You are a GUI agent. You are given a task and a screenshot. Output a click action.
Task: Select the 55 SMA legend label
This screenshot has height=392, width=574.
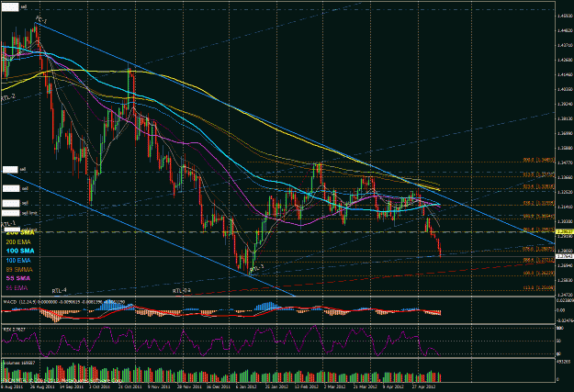tap(18, 278)
